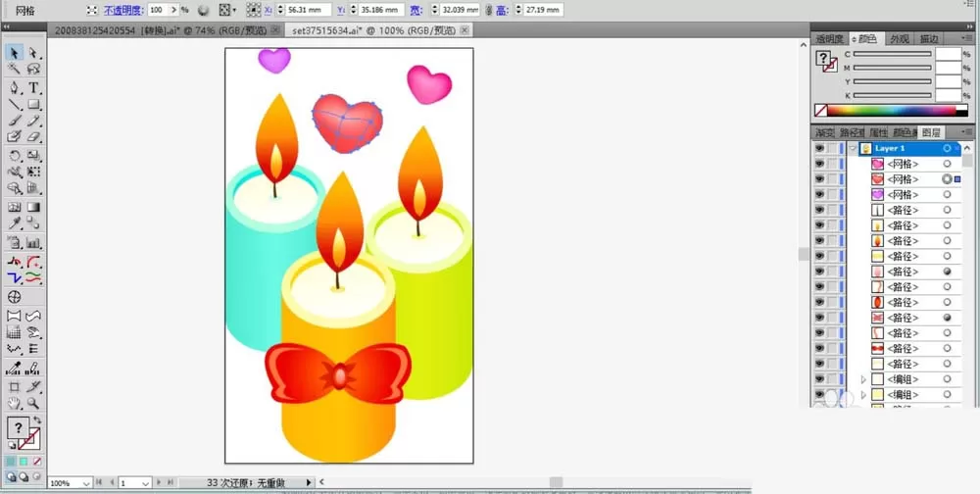Screen dimensions: 980x494
Task: Select the Blend tool
Action: (33, 223)
